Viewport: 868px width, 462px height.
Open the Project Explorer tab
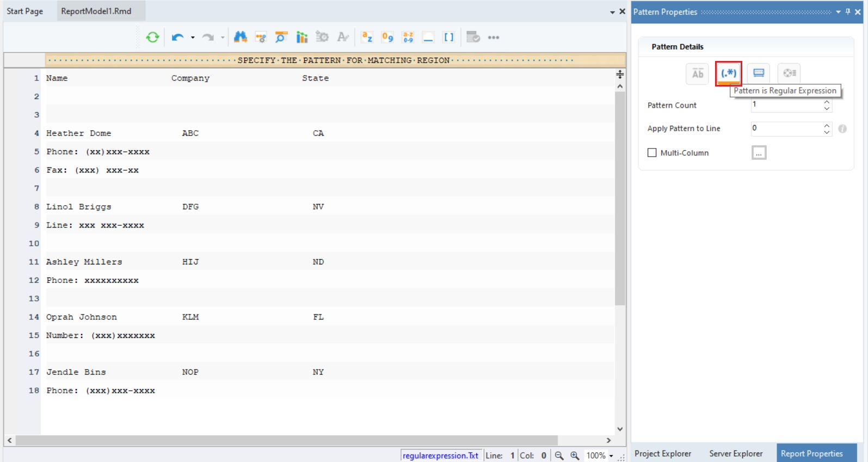click(x=662, y=453)
